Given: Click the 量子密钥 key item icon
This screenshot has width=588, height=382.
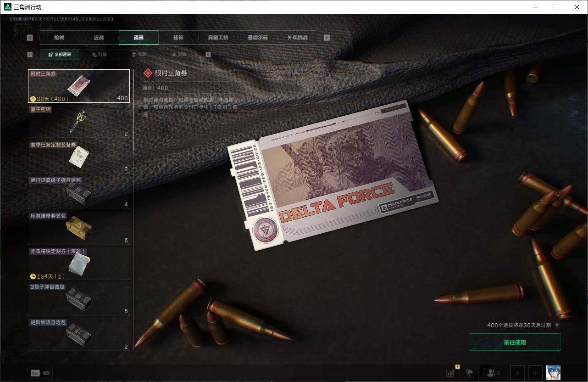Looking at the screenshot, I should pyautogui.click(x=78, y=121).
